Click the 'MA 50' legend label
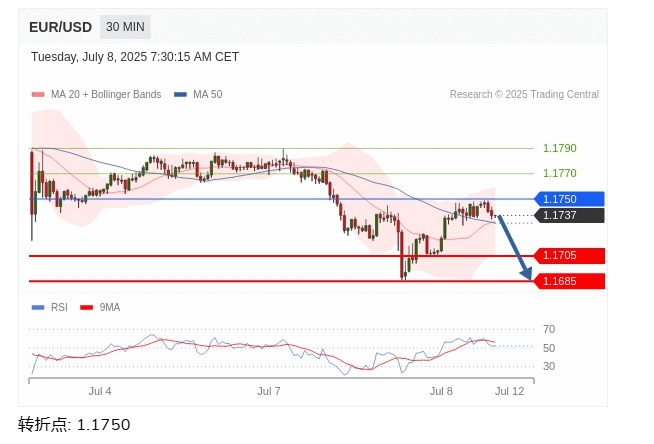This screenshot has width=654, height=444. pyautogui.click(x=208, y=94)
